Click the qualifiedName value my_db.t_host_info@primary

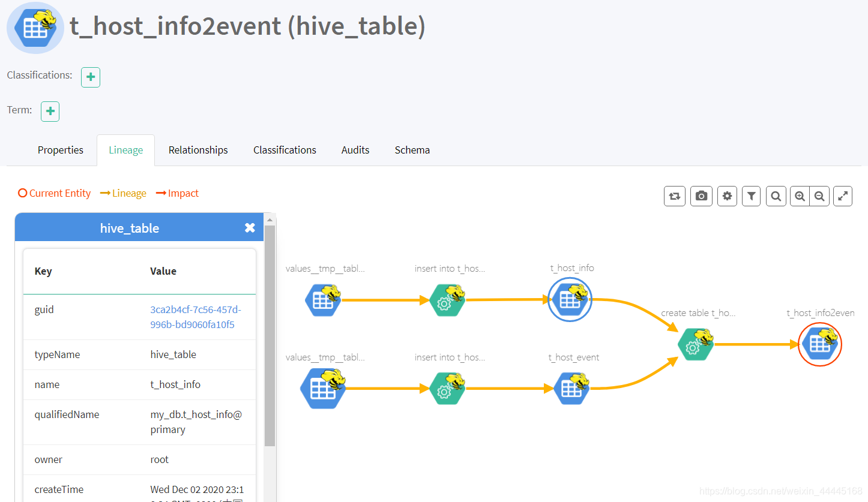(196, 422)
